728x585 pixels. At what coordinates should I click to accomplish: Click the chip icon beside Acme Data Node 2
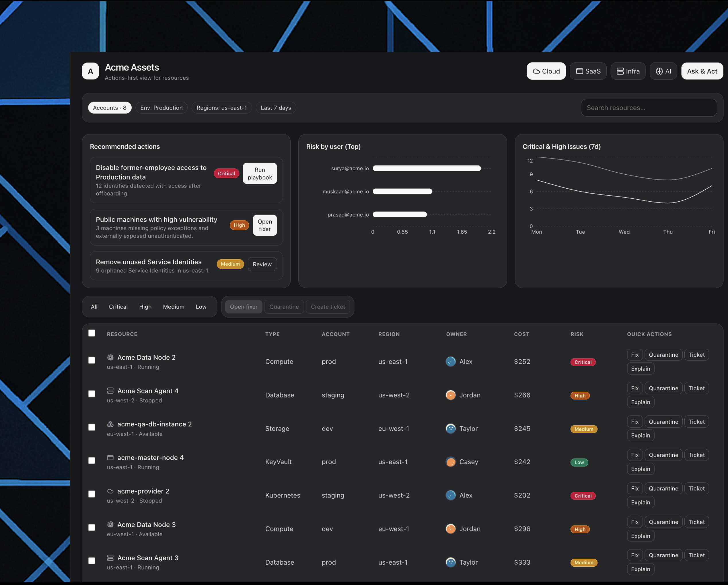(110, 357)
